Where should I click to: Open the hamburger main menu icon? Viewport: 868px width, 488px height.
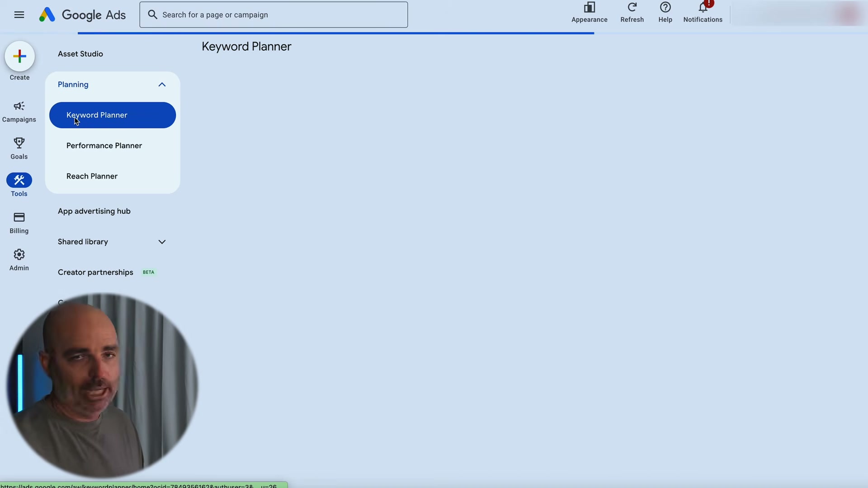pos(19,15)
